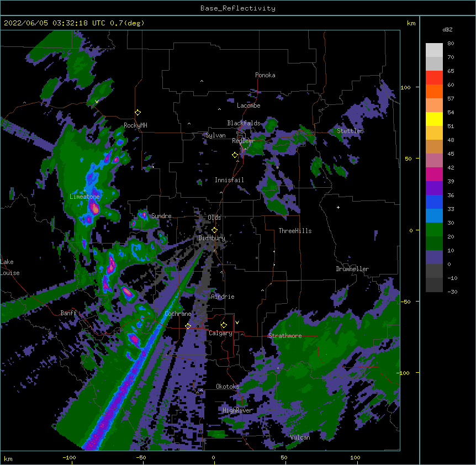Click the yellow V marker northwest of RockyMH
The height and width of the screenshot is (465, 476).
click(97, 102)
